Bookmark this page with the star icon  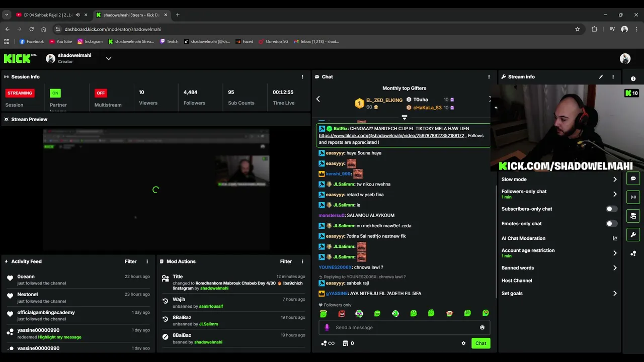coord(578,29)
